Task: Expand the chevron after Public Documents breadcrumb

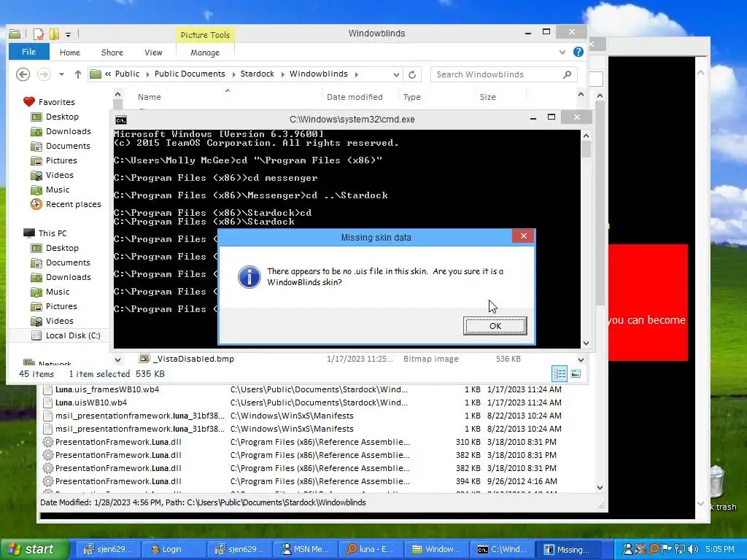Action: [233, 74]
